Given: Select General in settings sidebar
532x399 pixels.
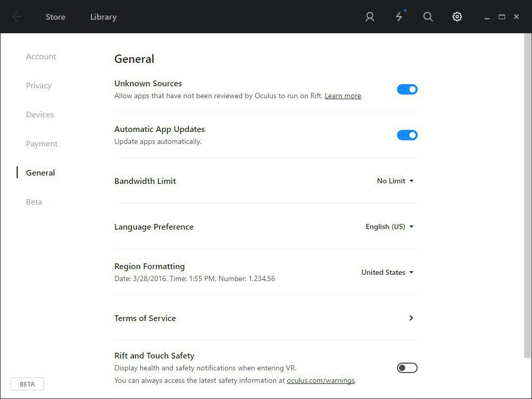Looking at the screenshot, I should (x=41, y=172).
